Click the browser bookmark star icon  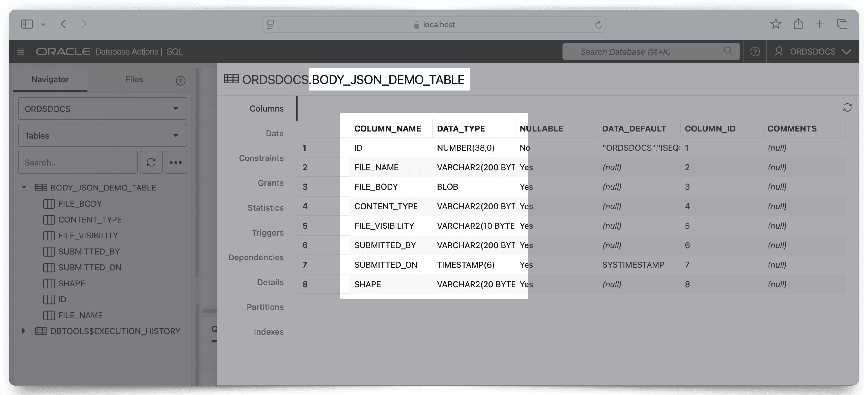pyautogui.click(x=775, y=24)
